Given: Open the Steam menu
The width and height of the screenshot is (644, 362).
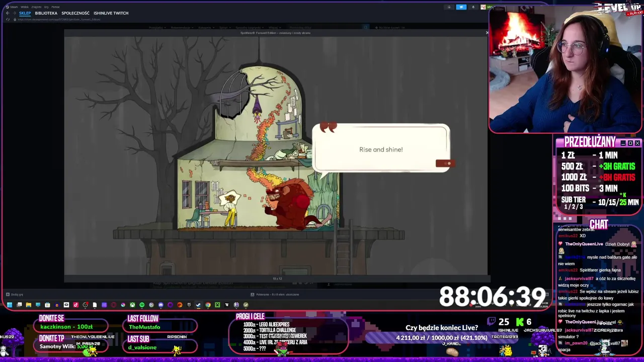Looking at the screenshot, I should [x=14, y=7].
